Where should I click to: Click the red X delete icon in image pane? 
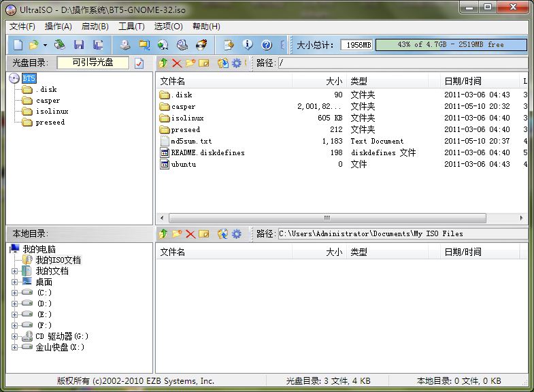point(177,63)
